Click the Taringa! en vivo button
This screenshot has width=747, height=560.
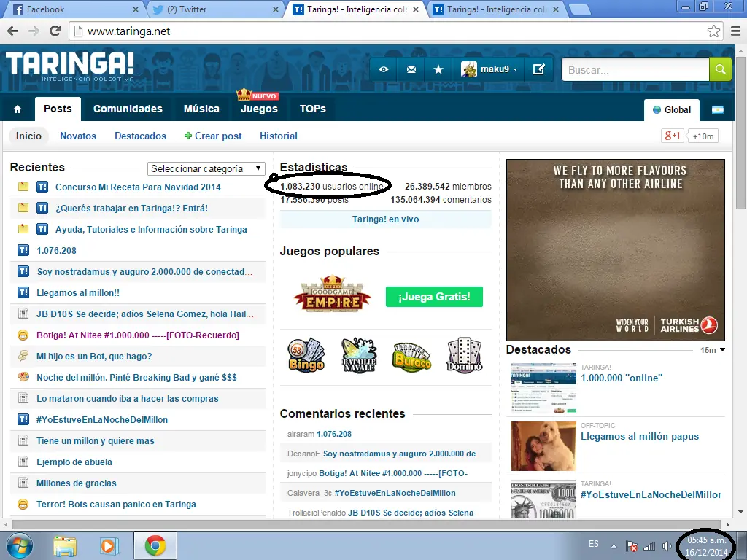tap(385, 219)
